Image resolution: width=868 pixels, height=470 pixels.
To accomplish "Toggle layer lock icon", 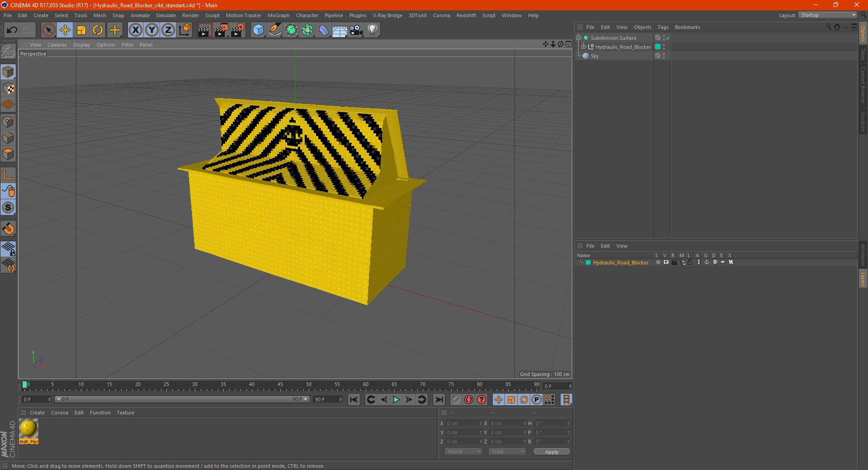I will pyautogui.click(x=690, y=262).
